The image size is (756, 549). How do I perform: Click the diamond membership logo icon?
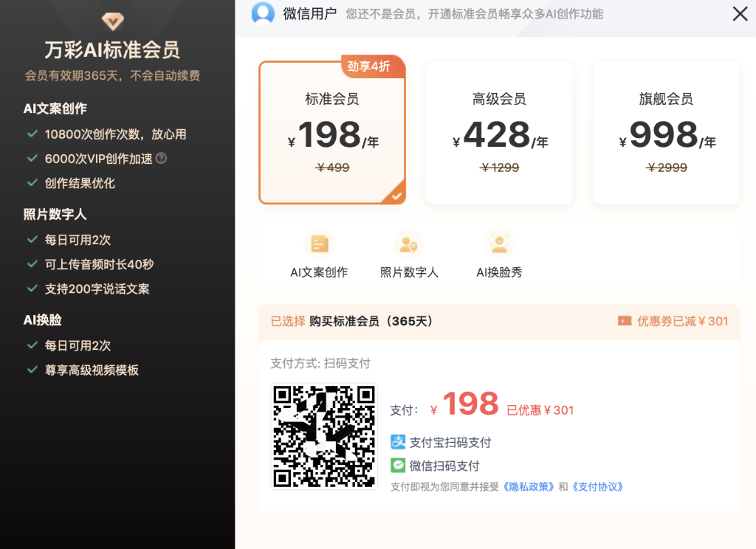(x=112, y=20)
